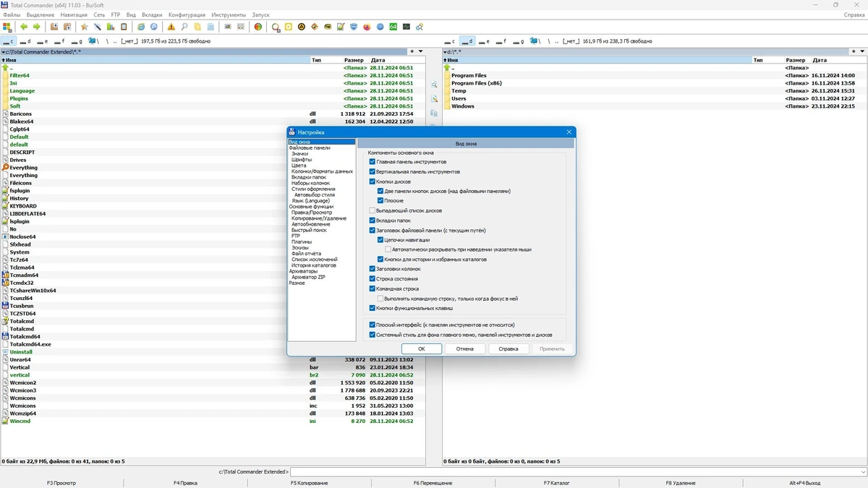Click the green back arrow toolbar icon

coord(24,27)
